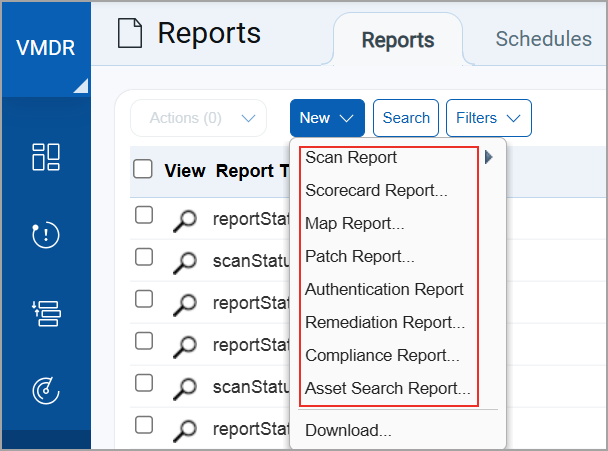Viewport: 608px width, 451px height.
Task: Open the Prioritization list icon in sidebar
Action: point(46,313)
